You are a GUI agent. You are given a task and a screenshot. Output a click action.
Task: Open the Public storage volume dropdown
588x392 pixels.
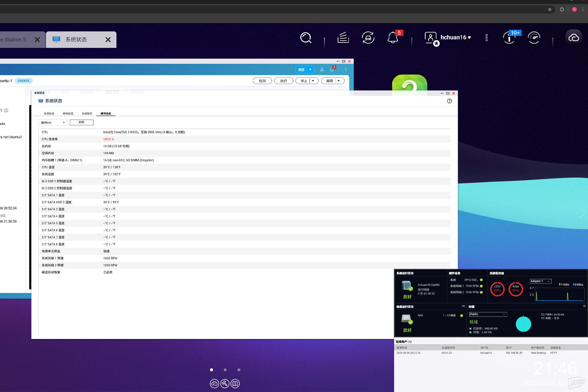[488, 314]
